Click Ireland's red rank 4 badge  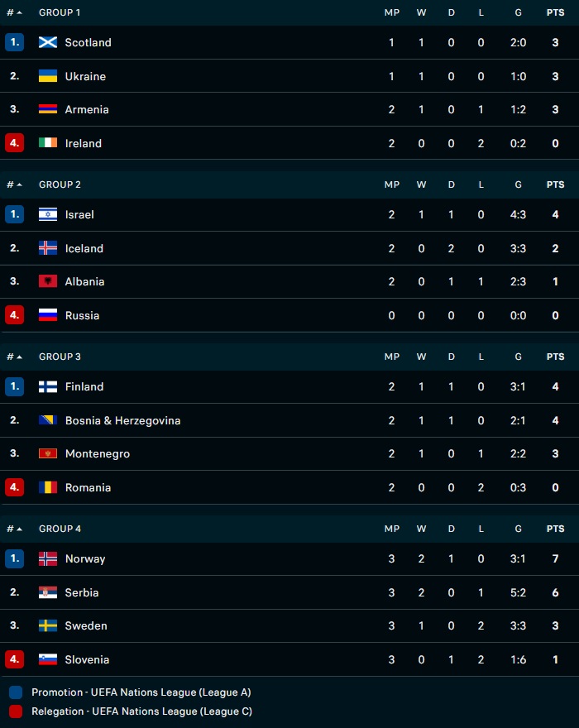pyautogui.click(x=14, y=143)
